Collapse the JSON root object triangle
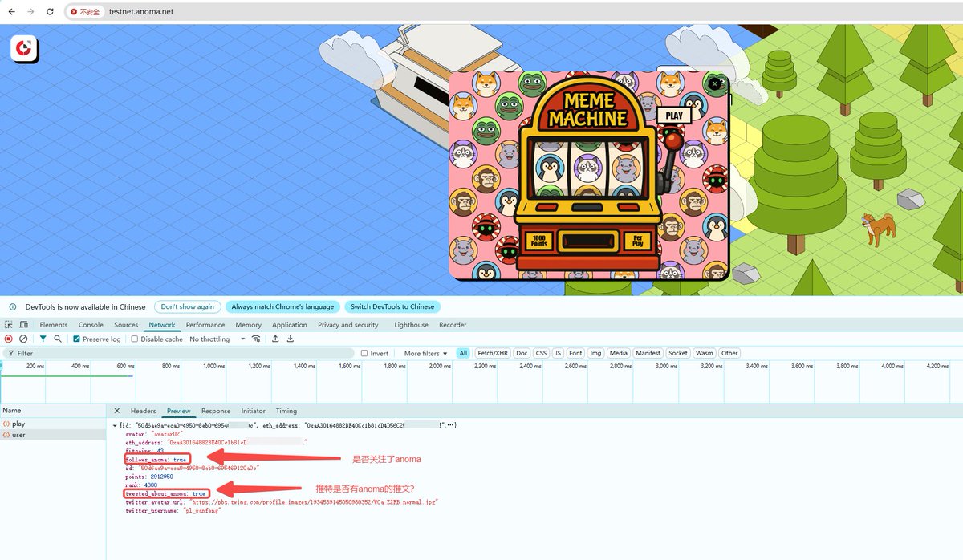The height and width of the screenshot is (560, 963). click(x=113, y=424)
